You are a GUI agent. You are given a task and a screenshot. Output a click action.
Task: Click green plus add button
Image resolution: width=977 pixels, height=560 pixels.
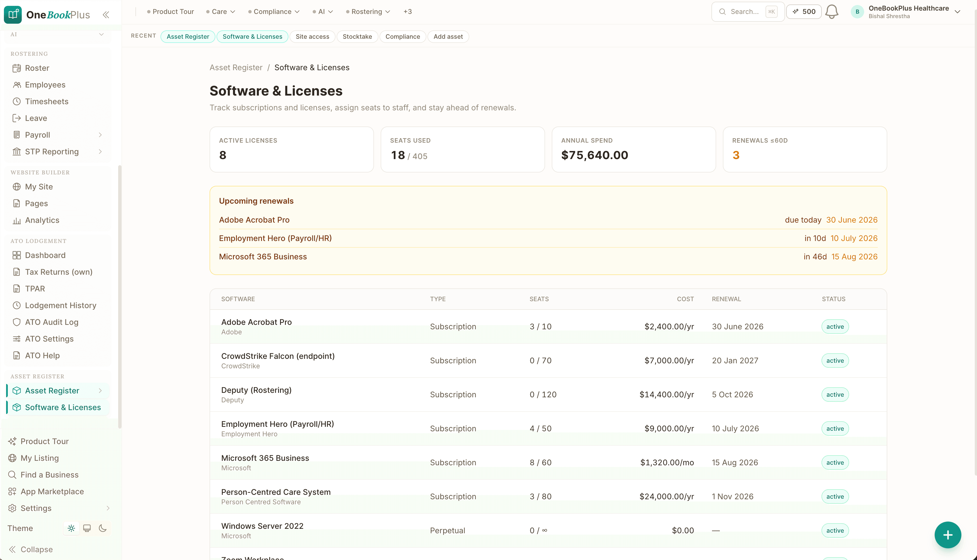tap(948, 535)
